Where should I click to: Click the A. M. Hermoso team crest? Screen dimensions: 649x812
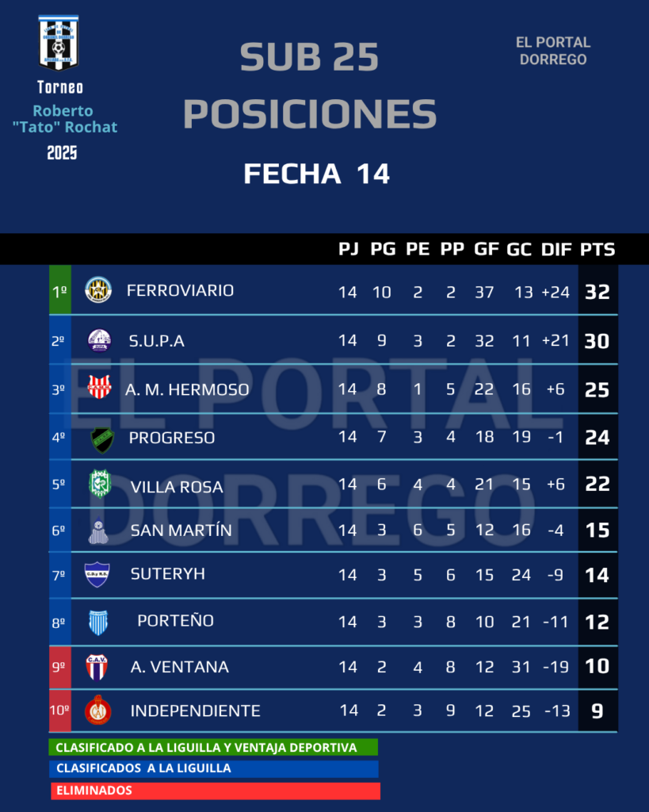tap(99, 389)
